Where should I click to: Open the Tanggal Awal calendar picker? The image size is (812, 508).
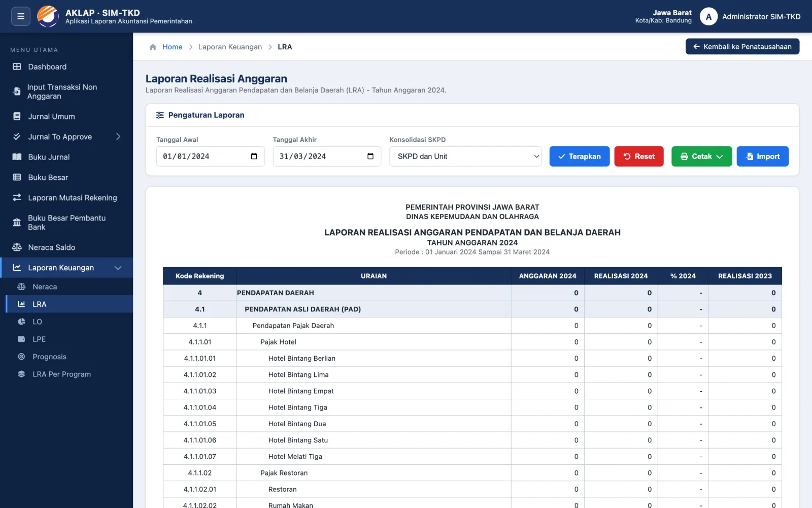click(x=254, y=156)
